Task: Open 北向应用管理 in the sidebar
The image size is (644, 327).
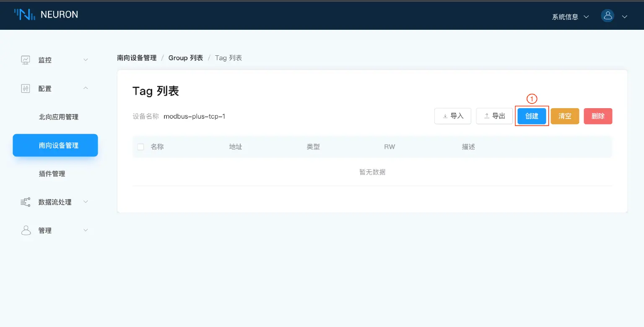Action: (x=59, y=117)
